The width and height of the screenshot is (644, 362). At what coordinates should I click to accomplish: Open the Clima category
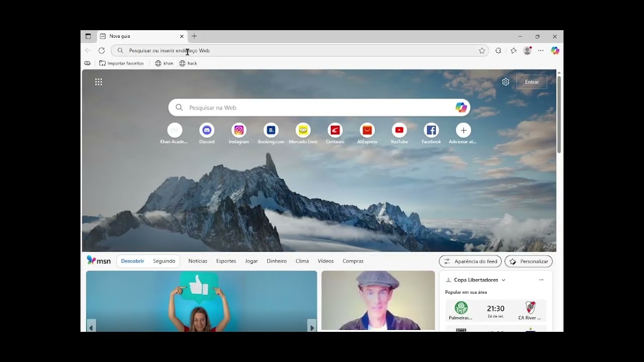302,261
